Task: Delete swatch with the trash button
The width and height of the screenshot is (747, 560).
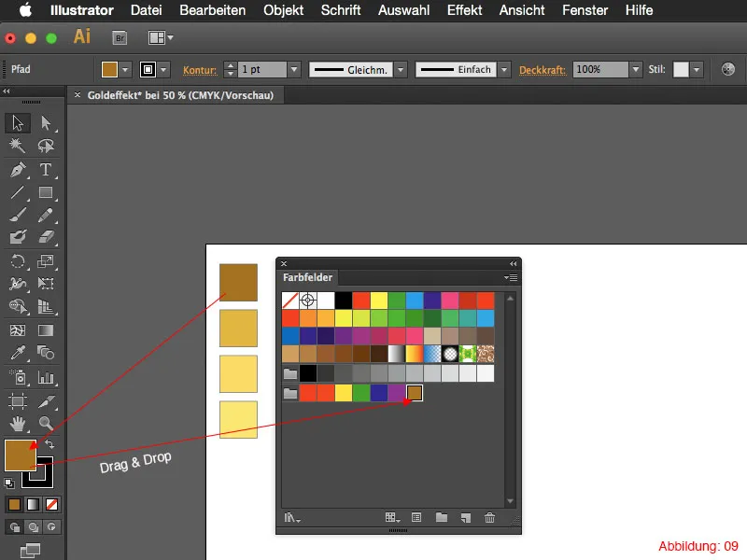Action: 489,518
